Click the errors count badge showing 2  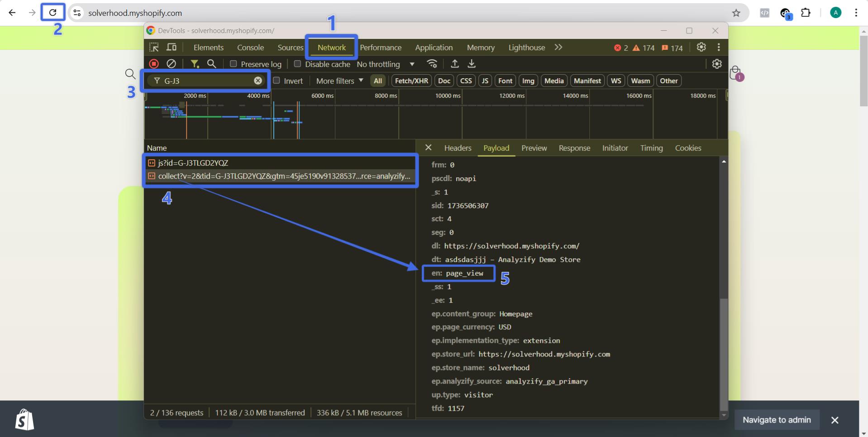point(621,48)
